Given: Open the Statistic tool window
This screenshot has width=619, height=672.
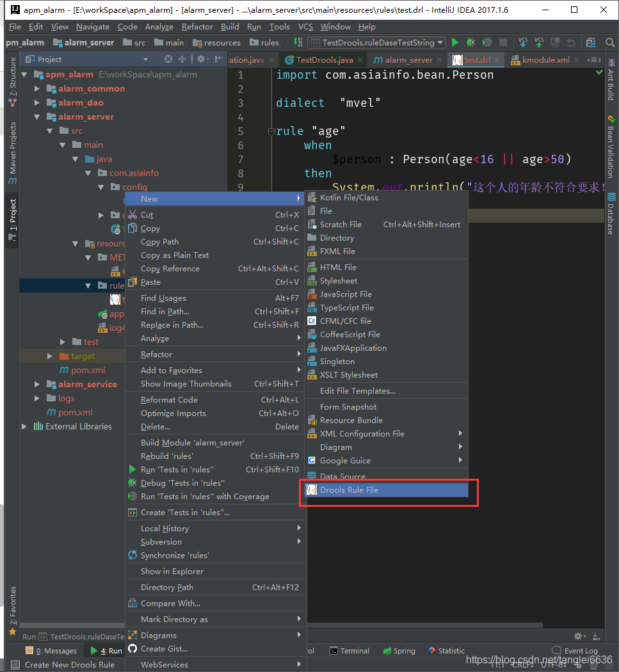Looking at the screenshot, I should pos(446,651).
